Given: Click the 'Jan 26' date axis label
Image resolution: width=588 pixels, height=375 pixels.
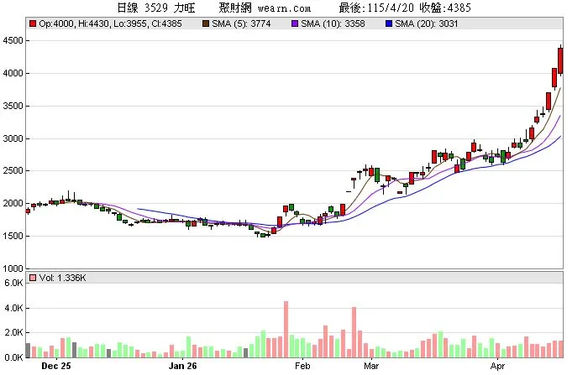Looking at the screenshot, I should pyautogui.click(x=182, y=366).
